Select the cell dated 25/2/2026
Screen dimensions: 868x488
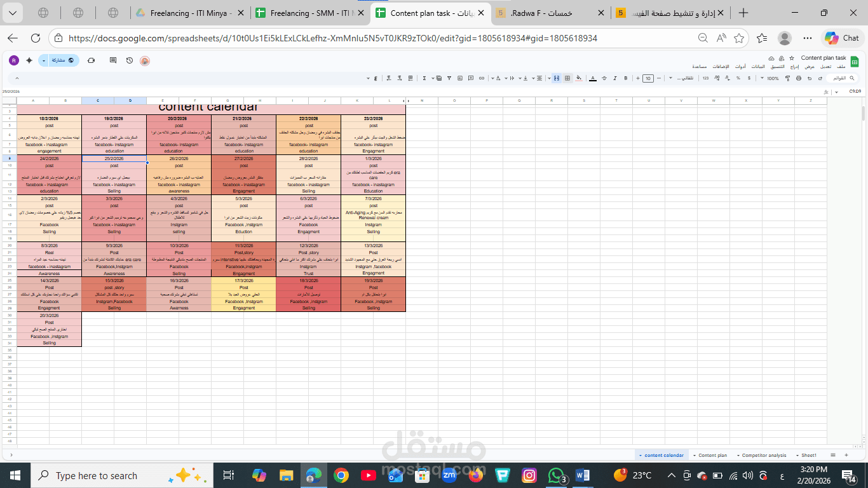point(114,158)
